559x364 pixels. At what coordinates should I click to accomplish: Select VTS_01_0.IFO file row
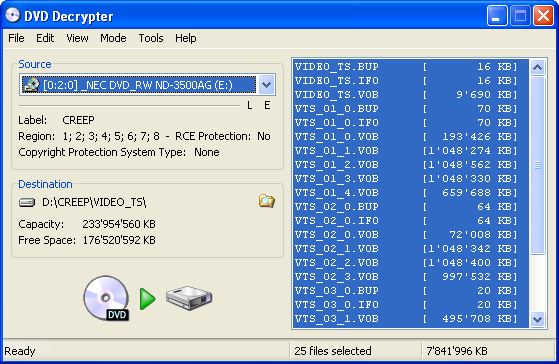(x=411, y=123)
